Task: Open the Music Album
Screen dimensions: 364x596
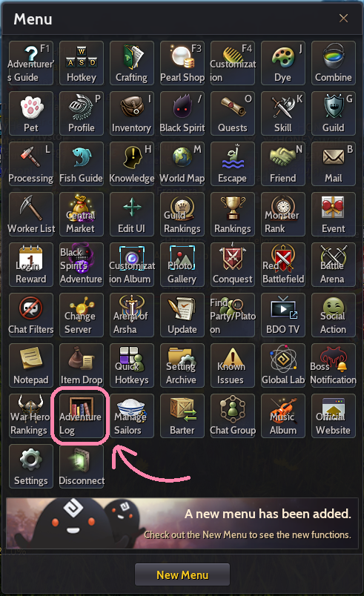Action: click(283, 416)
